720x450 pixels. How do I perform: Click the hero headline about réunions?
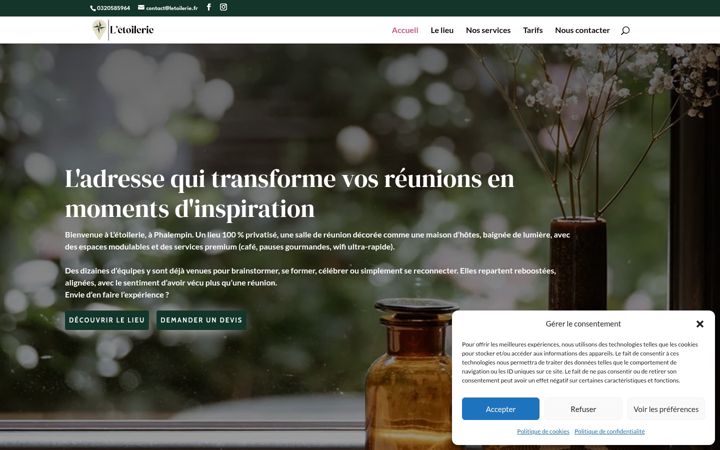(289, 193)
